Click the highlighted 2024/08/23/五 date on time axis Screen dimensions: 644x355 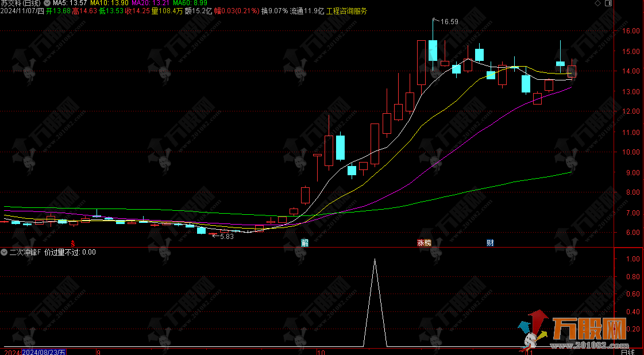[44, 352]
